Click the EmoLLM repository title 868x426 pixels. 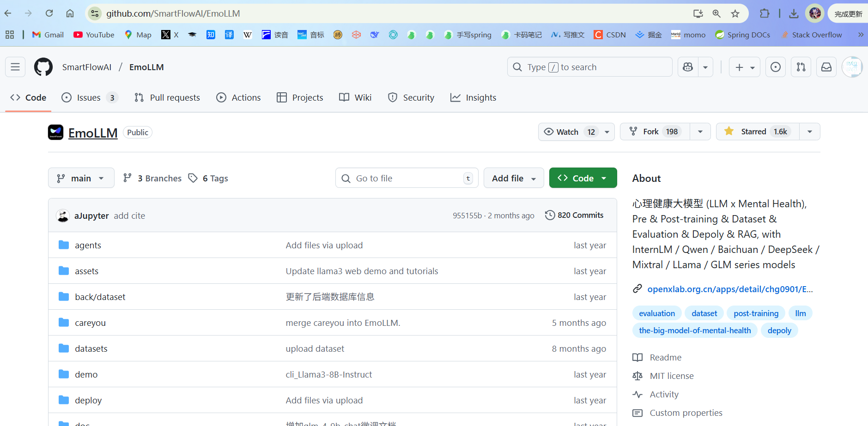[x=93, y=133]
